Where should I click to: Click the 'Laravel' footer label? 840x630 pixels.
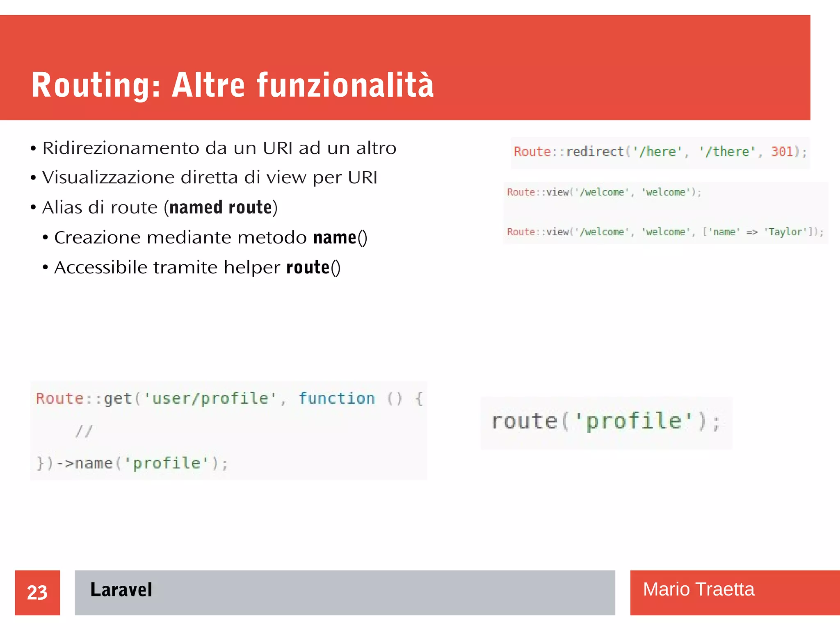(x=121, y=590)
